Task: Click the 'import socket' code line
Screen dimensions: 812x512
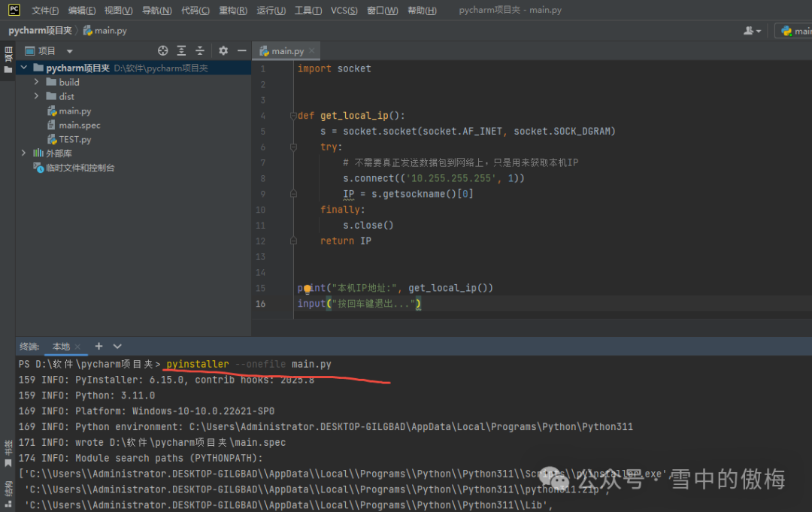Action: tap(334, 69)
